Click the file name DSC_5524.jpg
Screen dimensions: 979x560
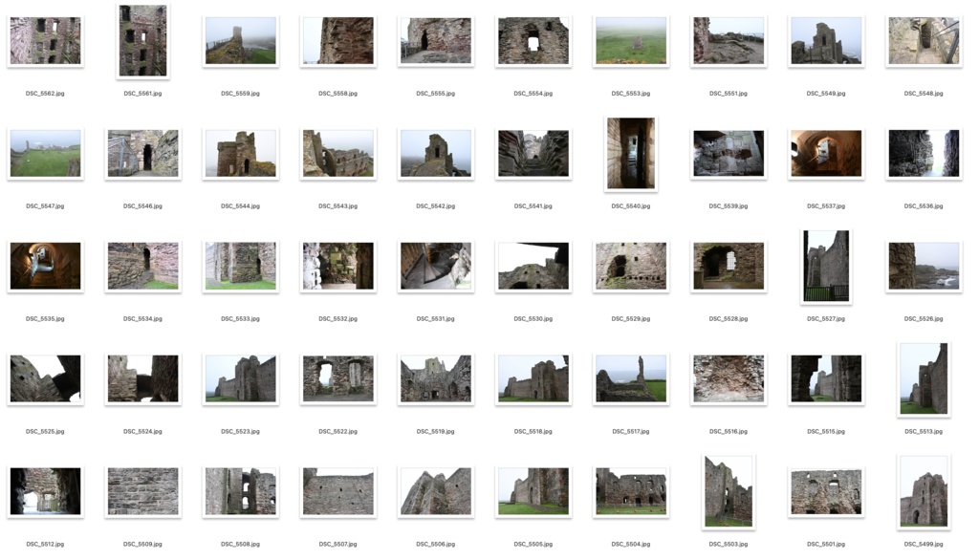pos(142,431)
